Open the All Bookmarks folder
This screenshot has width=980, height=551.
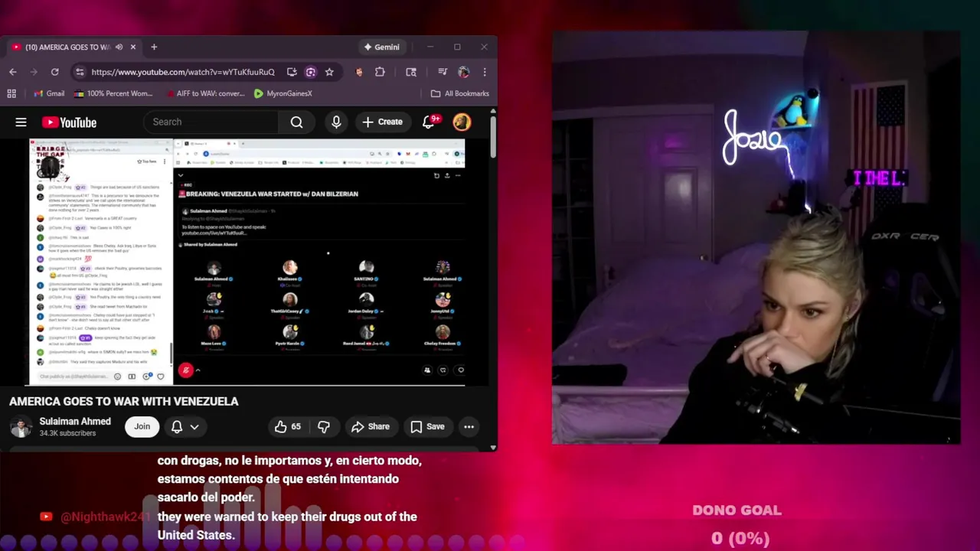coord(459,93)
